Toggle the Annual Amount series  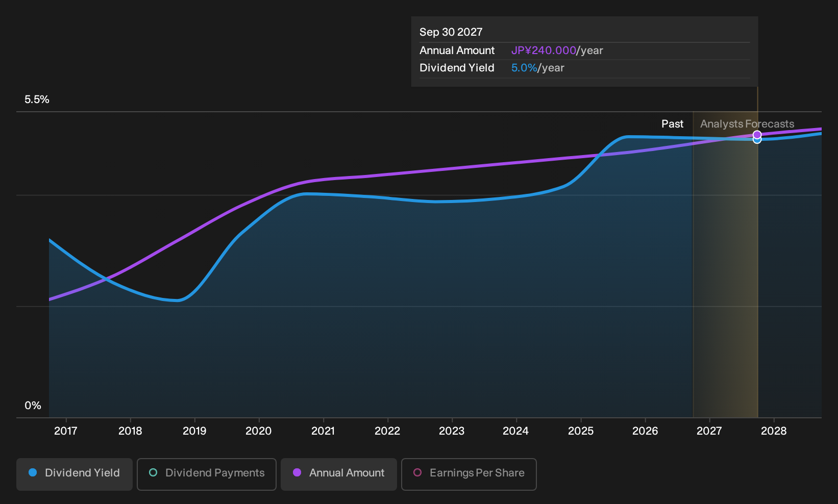(x=339, y=474)
